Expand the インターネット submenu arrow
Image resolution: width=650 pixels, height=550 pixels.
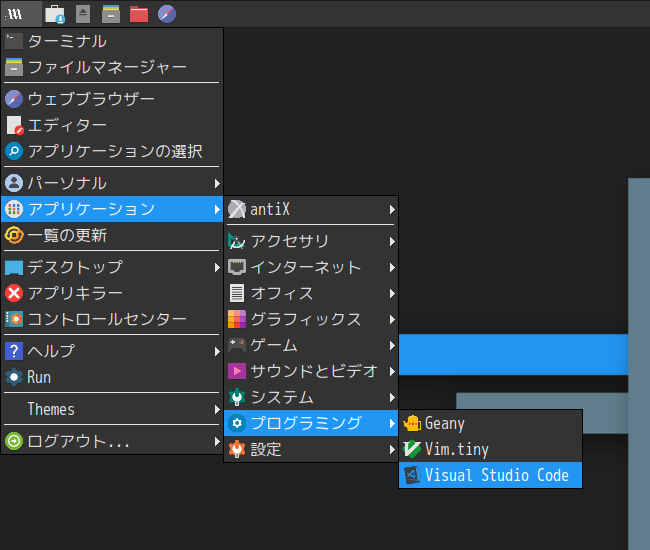[392, 267]
